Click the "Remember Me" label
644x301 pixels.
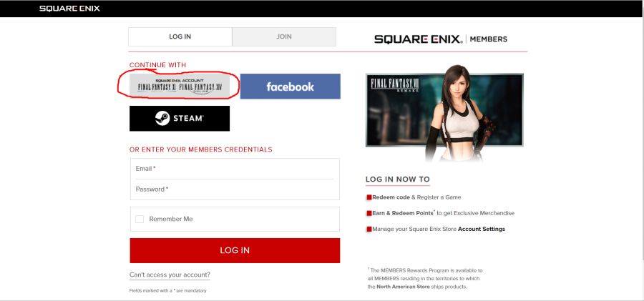[171, 219]
